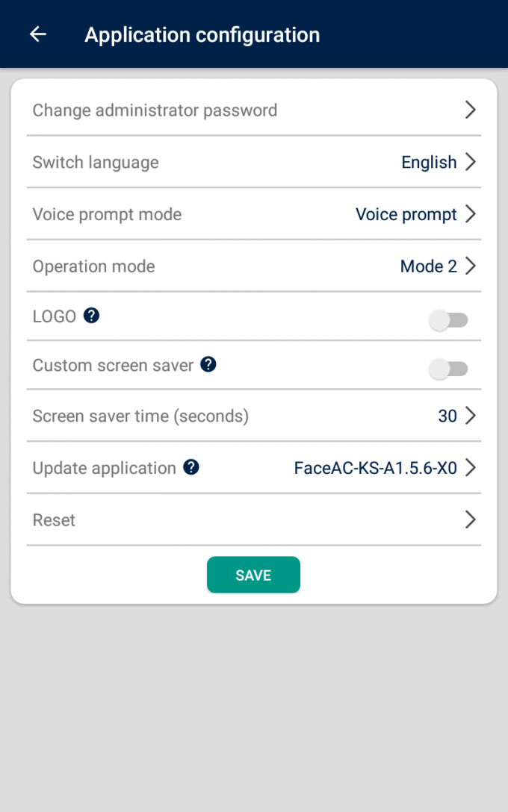Select the Mode 2 value
This screenshot has height=812, width=508.
pyautogui.click(x=428, y=266)
